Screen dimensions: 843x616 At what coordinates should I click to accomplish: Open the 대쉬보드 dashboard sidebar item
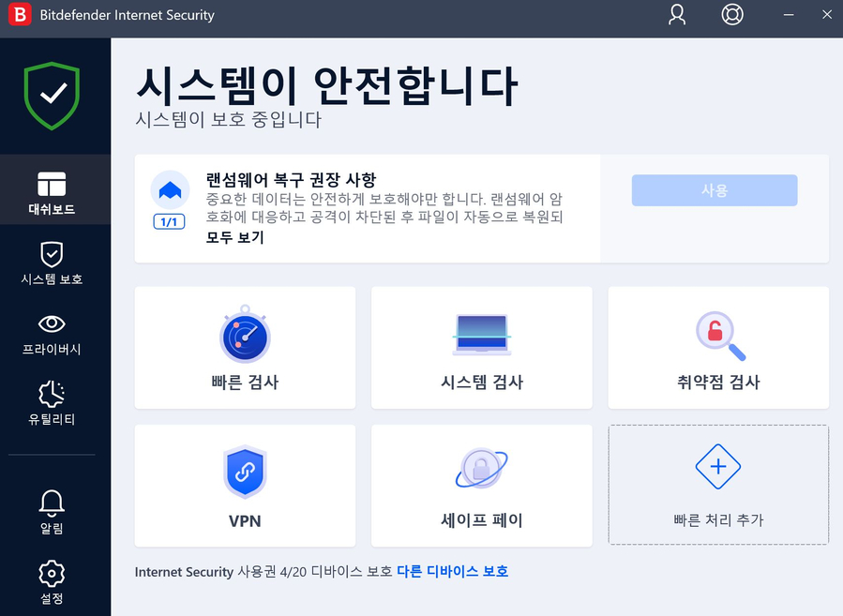pyautogui.click(x=54, y=189)
